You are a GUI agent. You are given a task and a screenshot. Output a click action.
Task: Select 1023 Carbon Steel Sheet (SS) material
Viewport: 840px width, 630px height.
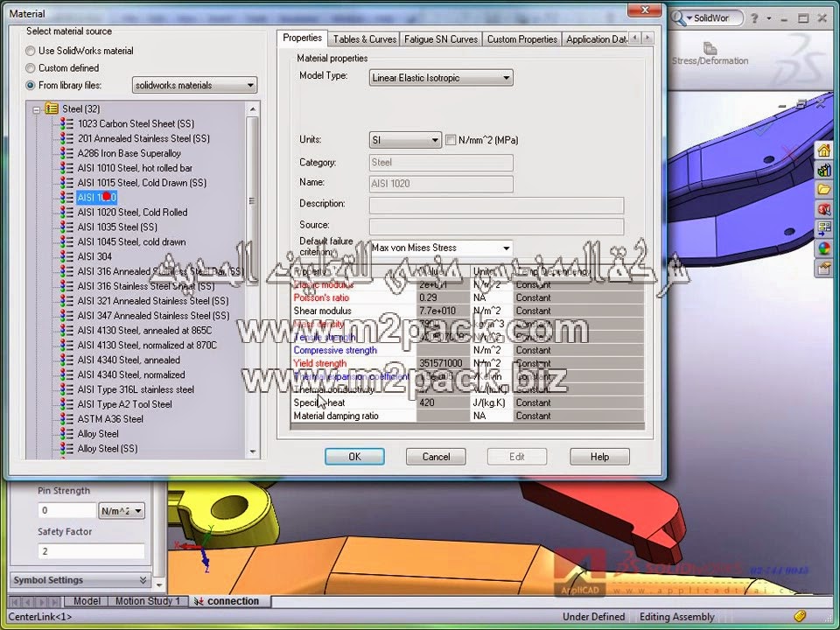[136, 123]
